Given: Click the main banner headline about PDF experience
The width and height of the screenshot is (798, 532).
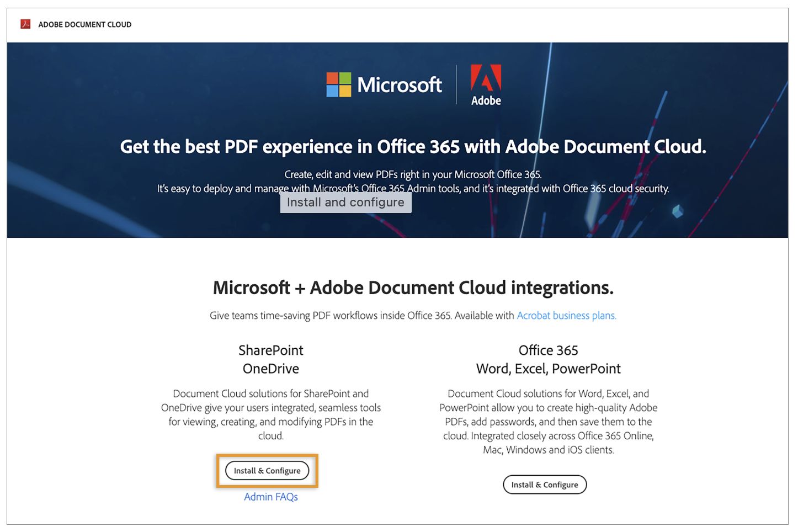Looking at the screenshot, I should coord(413,147).
